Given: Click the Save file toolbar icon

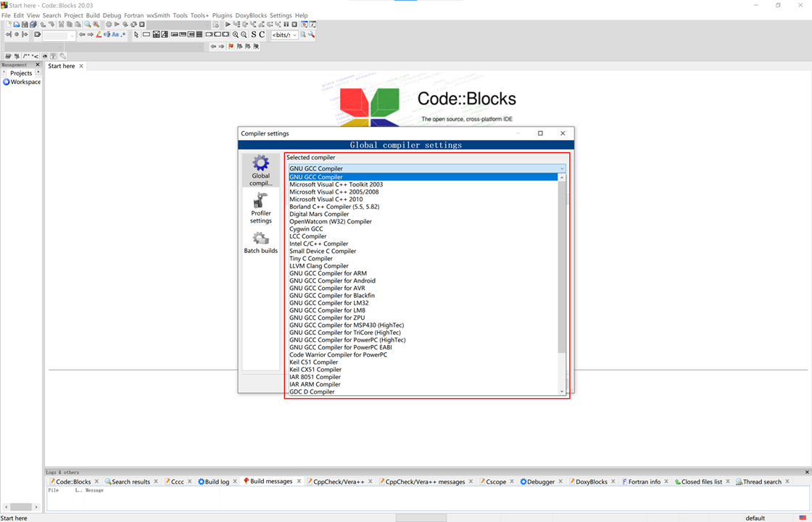Looking at the screenshot, I should [x=25, y=25].
